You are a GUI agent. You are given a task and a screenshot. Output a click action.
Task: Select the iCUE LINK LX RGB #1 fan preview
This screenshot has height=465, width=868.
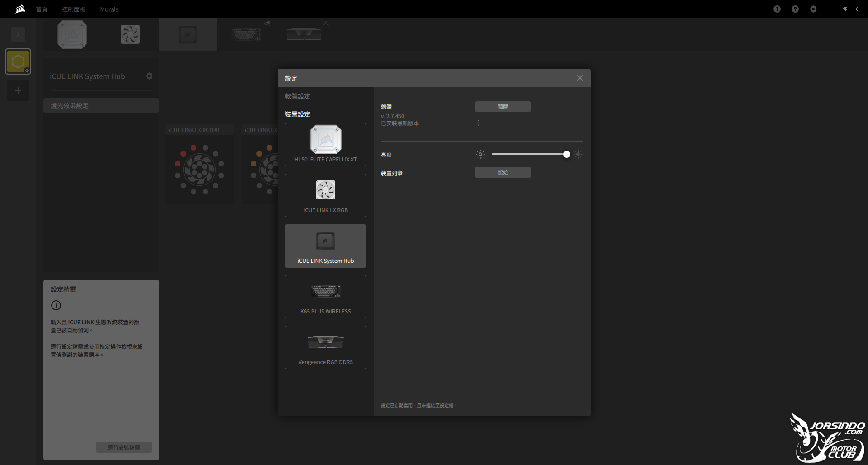199,164
